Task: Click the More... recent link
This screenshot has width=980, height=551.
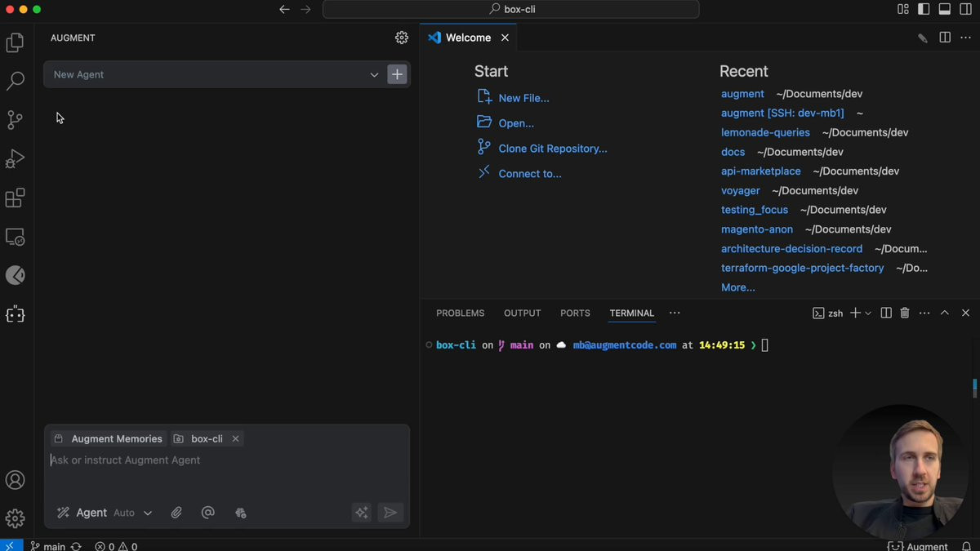Action: pyautogui.click(x=738, y=287)
